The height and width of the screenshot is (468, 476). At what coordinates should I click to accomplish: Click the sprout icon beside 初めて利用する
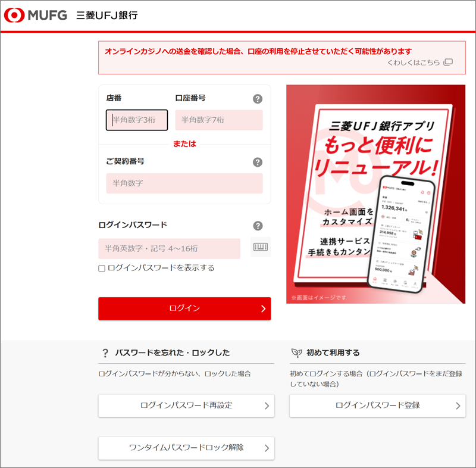point(296,352)
